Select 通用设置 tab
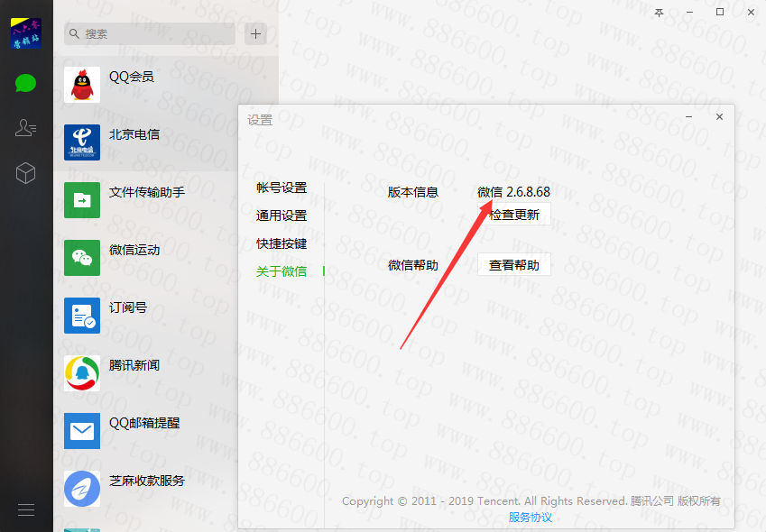 point(281,216)
